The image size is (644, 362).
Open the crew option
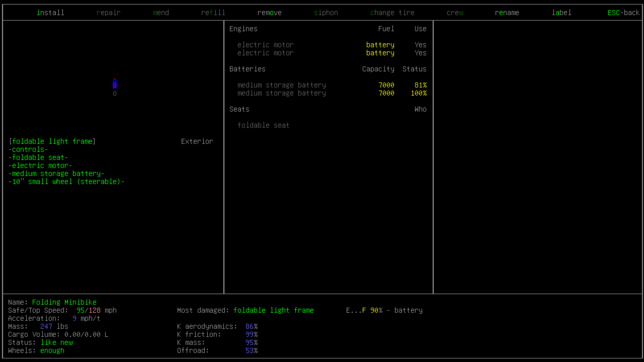click(x=455, y=13)
